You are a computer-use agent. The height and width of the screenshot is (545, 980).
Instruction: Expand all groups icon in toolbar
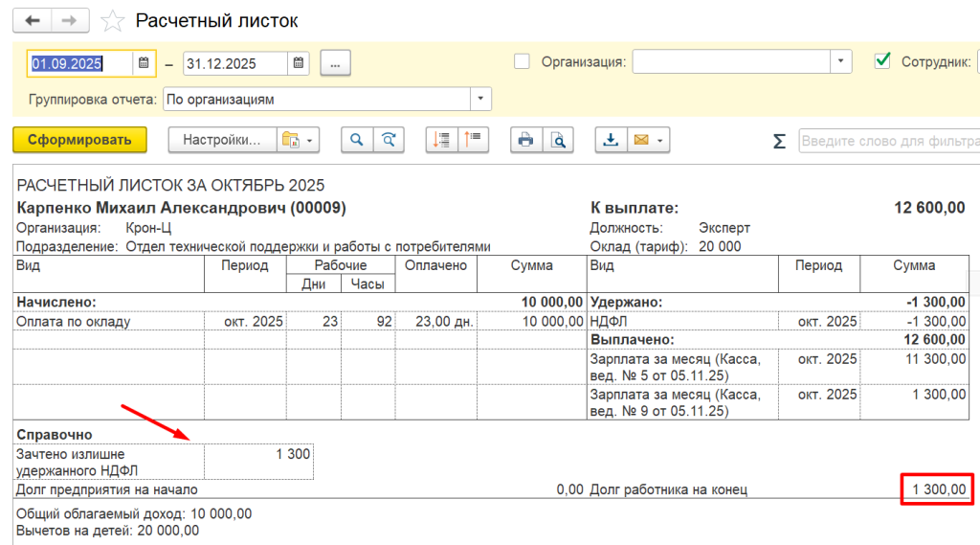pos(441,140)
